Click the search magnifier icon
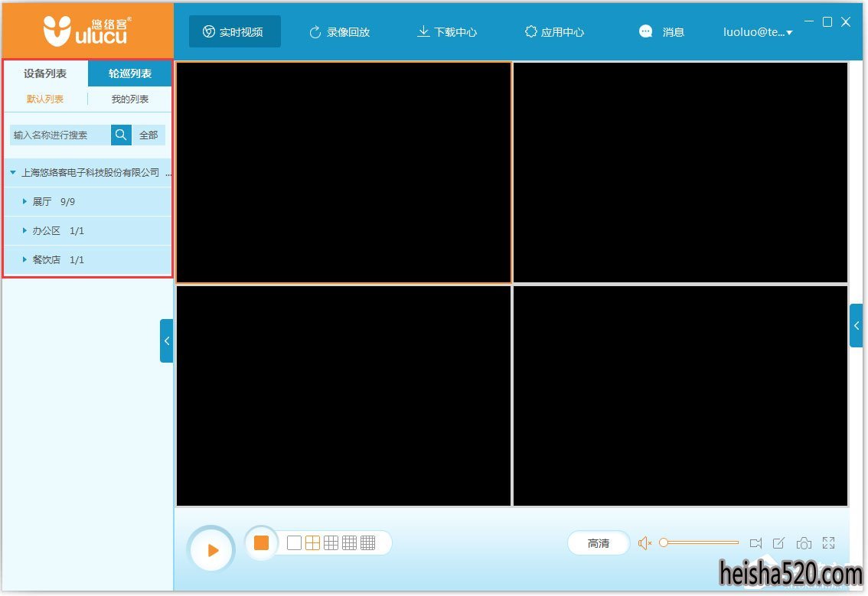Image resolution: width=868 pixels, height=596 pixels. tap(121, 135)
